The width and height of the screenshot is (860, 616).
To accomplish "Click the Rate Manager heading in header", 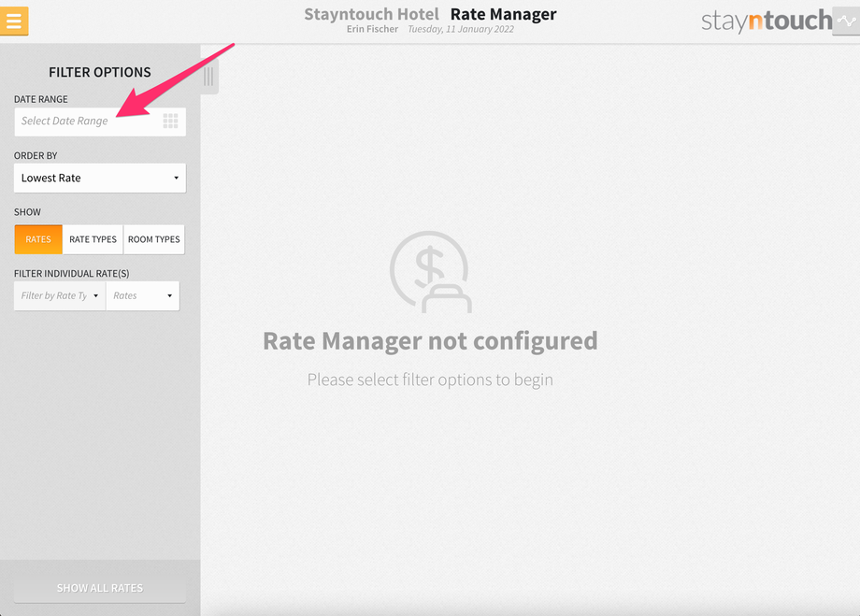I will pos(504,14).
